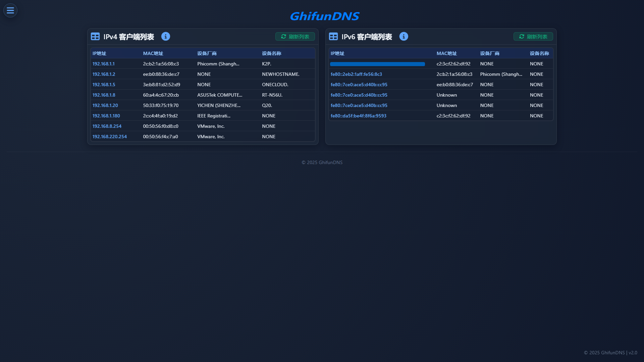Click the IPv6 table grid icon
This screenshot has width=644, height=362.
[x=333, y=37]
